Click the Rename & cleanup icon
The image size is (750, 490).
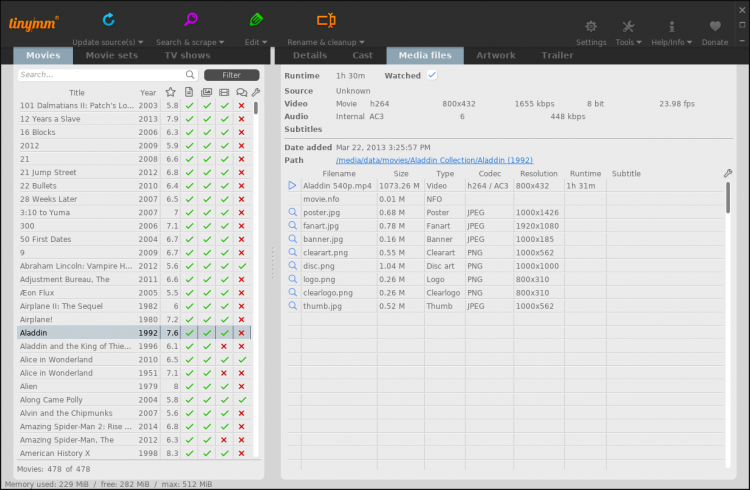point(325,19)
